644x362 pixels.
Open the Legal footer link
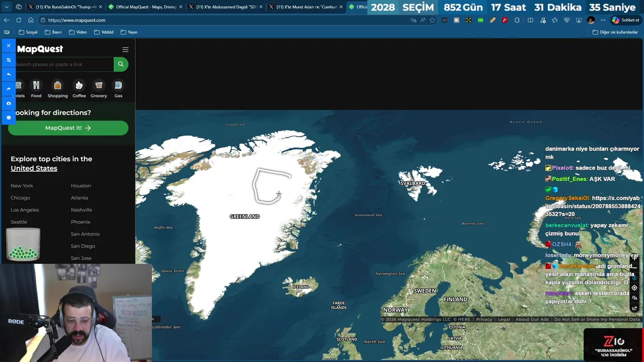pos(504,319)
